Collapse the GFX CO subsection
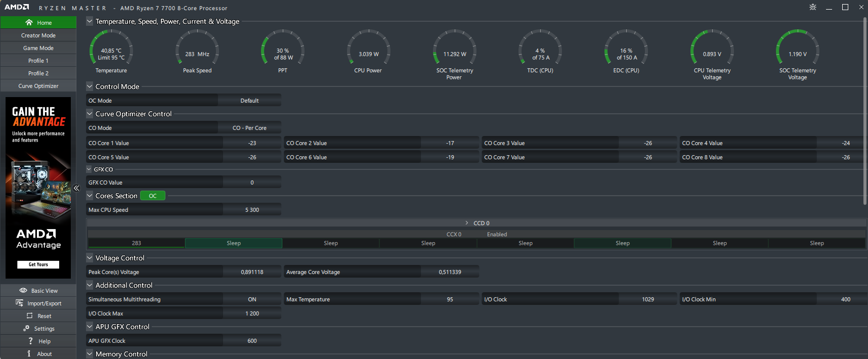Viewport: 868px width, 359px height. coord(89,169)
